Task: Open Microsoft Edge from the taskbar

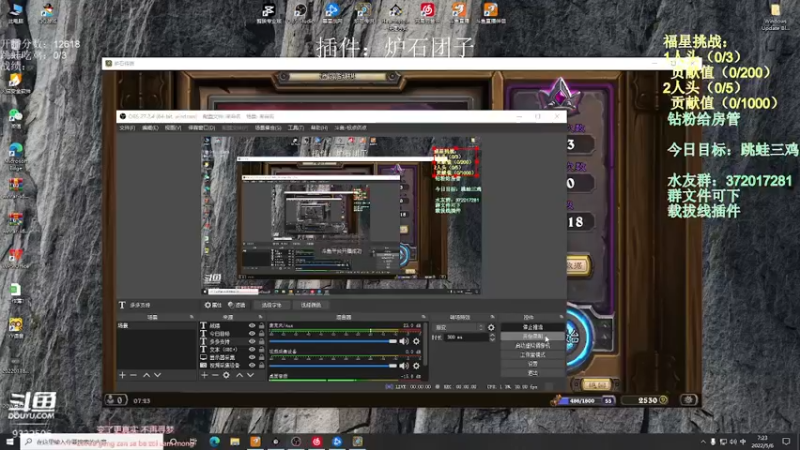Action: tap(214, 441)
